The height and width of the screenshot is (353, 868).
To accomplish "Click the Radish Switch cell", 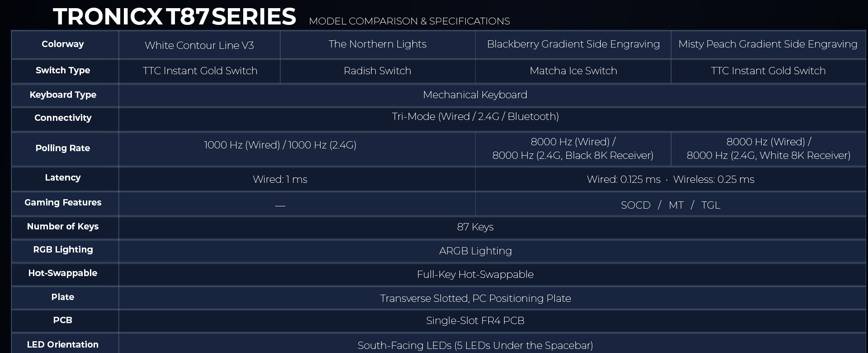I will pyautogui.click(x=377, y=71).
